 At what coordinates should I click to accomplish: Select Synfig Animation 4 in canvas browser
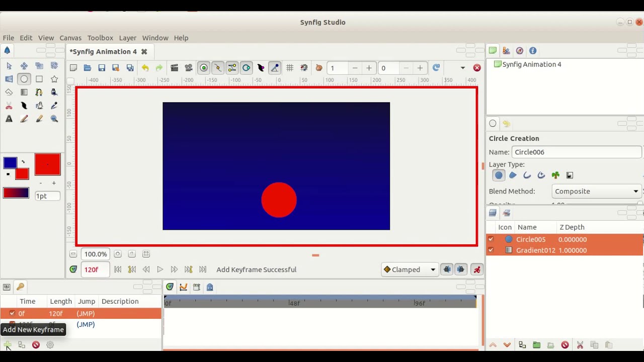(x=531, y=64)
